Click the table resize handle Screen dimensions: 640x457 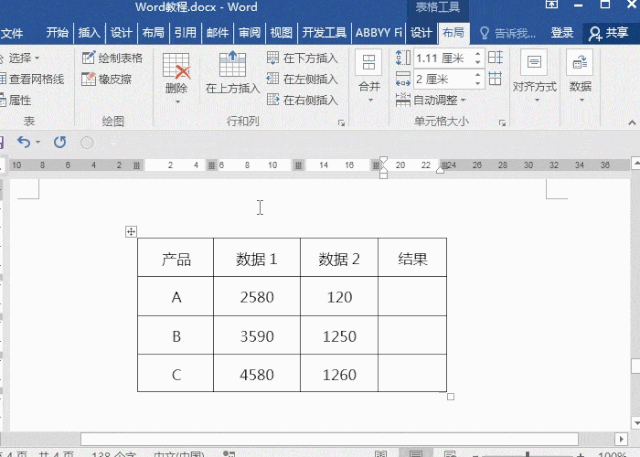(451, 397)
